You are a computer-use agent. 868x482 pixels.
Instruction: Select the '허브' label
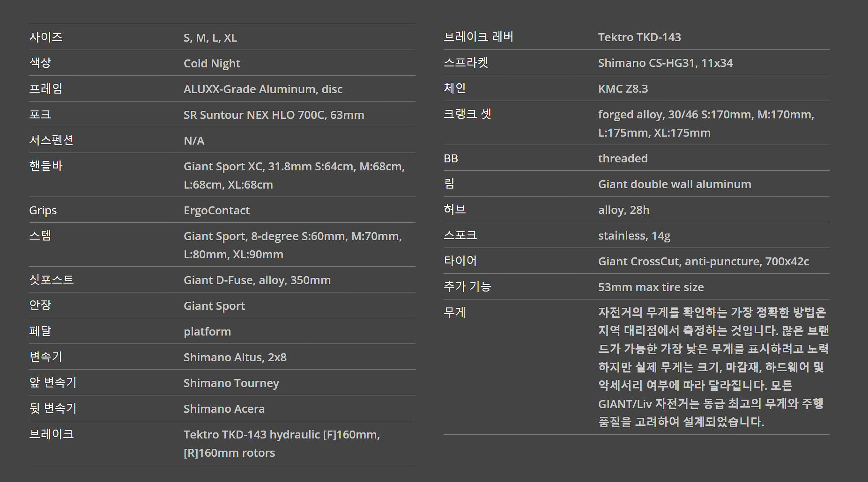455,210
